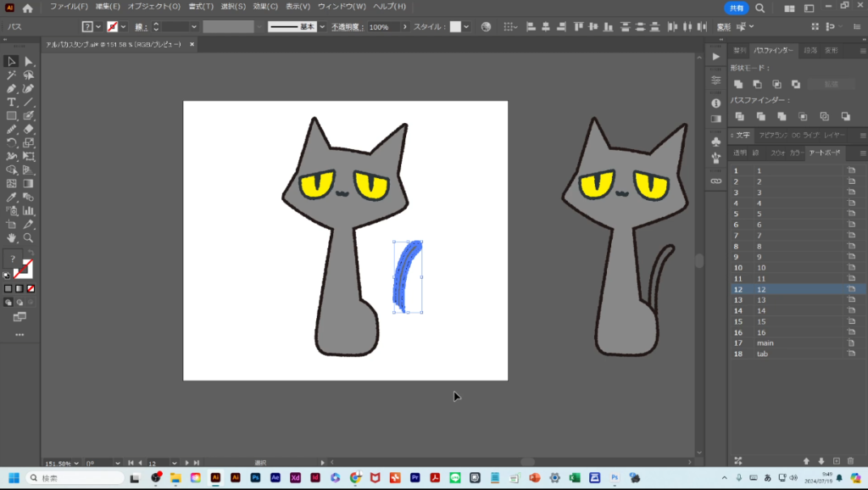This screenshot has height=490, width=868.
Task: Activate the Zoom magnifier tool
Action: pyautogui.click(x=29, y=238)
